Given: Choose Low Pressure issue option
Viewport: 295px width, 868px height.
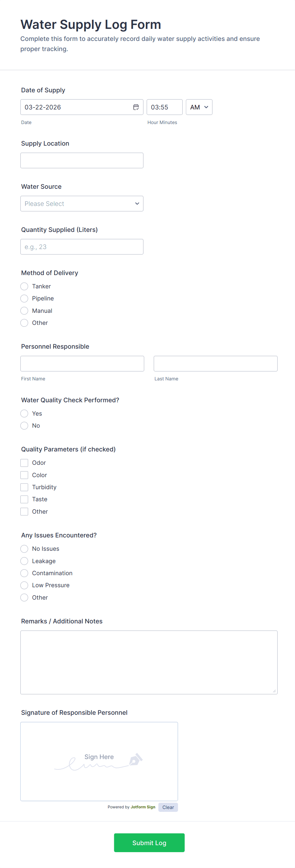Looking at the screenshot, I should click(x=24, y=585).
